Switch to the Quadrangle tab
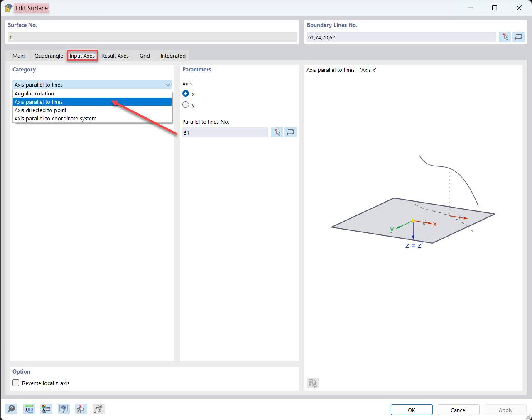 click(48, 55)
